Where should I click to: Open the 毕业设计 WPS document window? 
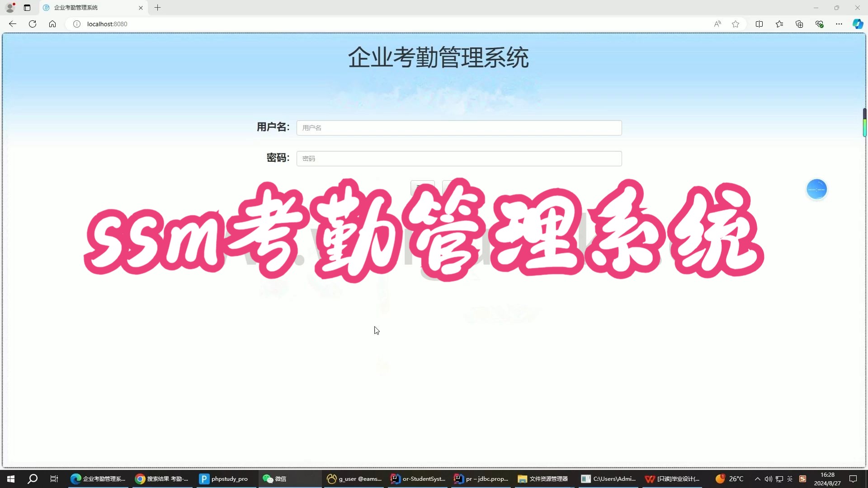point(671,479)
